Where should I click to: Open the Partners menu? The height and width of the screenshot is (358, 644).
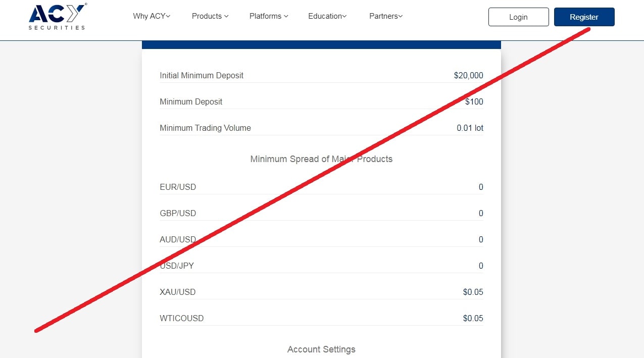[x=386, y=16]
